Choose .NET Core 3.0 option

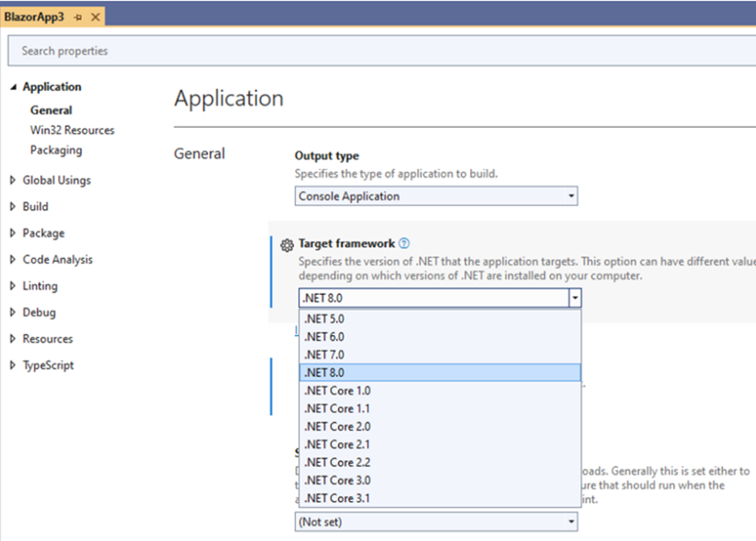[x=439, y=480]
